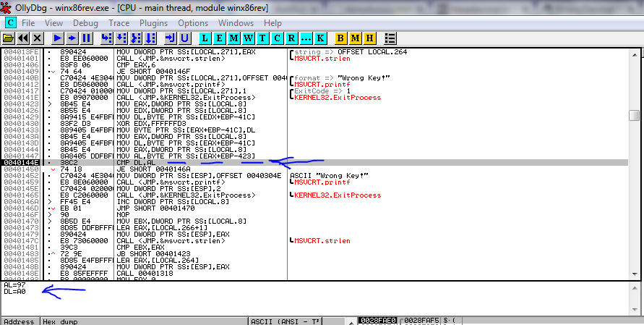The height and width of the screenshot is (325, 644).
Task: Select the CMP DL,AL instruction at 0040144E
Action: [x=136, y=162]
